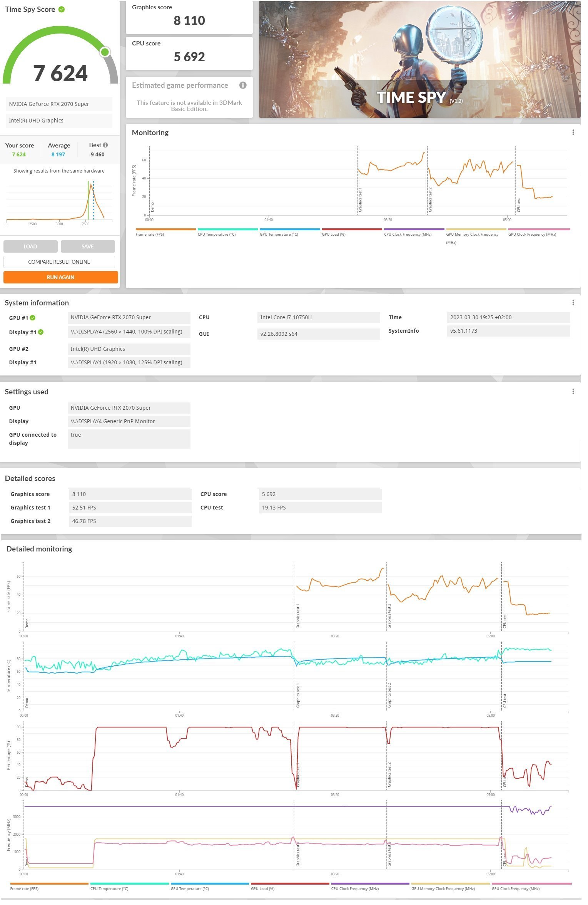
Task: Select the GPU connected to display value true
Action: [129, 439]
